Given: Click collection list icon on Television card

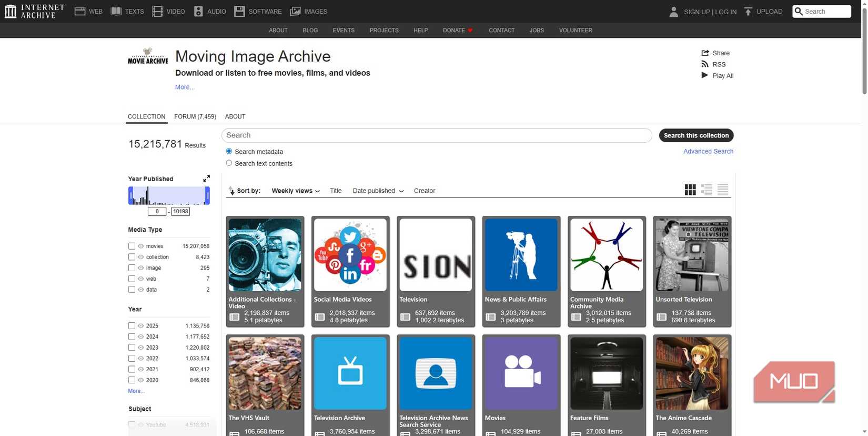Looking at the screenshot, I should (405, 317).
